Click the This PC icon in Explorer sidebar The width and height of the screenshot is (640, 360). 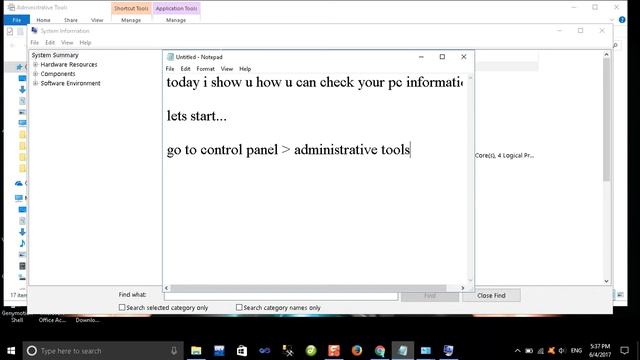pos(19,198)
